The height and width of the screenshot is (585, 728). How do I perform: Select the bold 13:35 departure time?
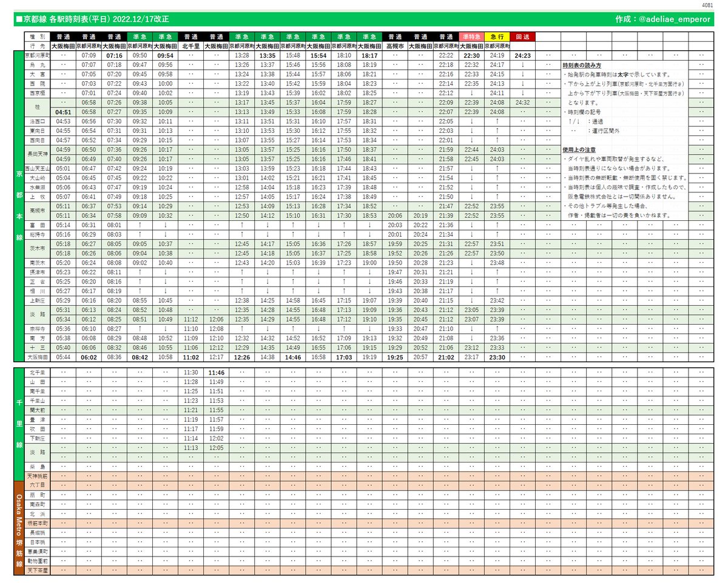pos(267,55)
